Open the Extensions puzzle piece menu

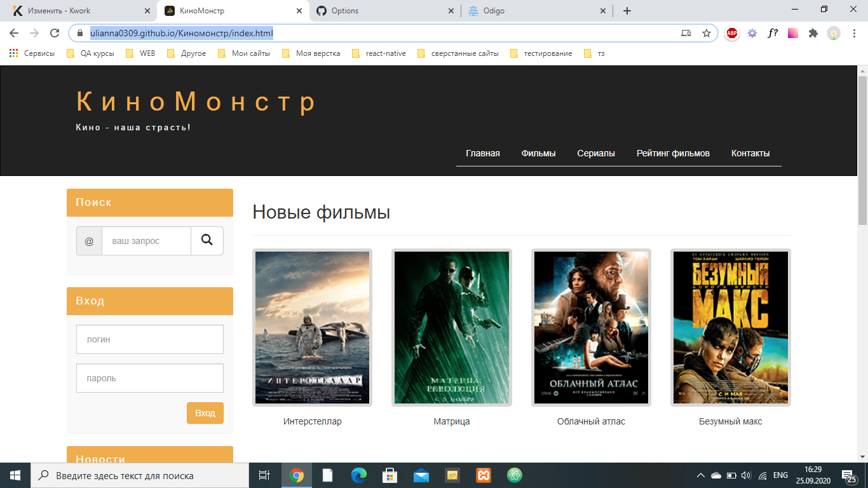coord(813,33)
